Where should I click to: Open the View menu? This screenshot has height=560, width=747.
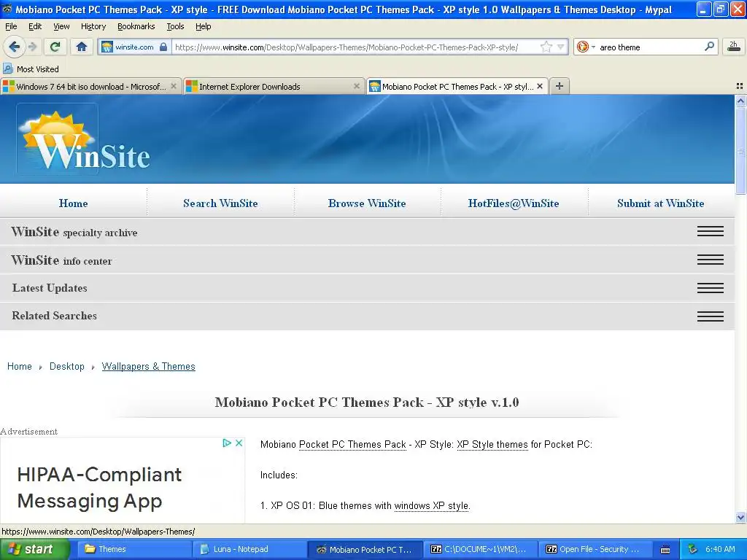pyautogui.click(x=61, y=26)
